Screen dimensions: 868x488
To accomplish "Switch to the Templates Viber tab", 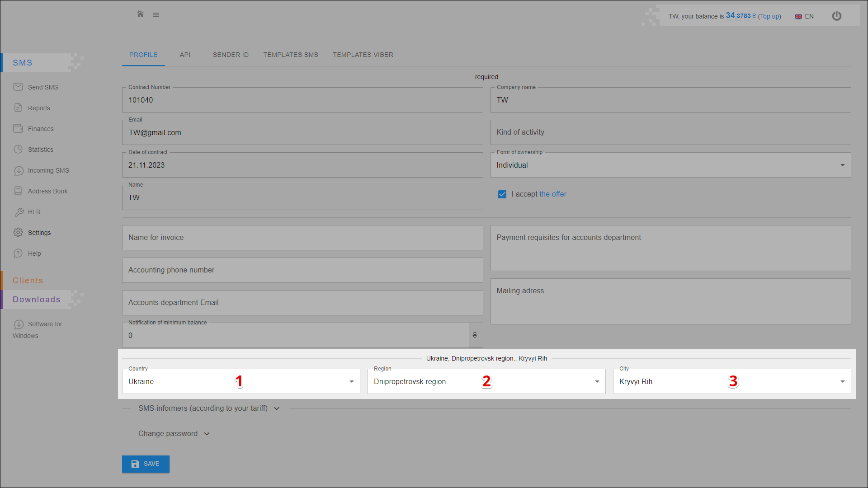I will (x=363, y=55).
